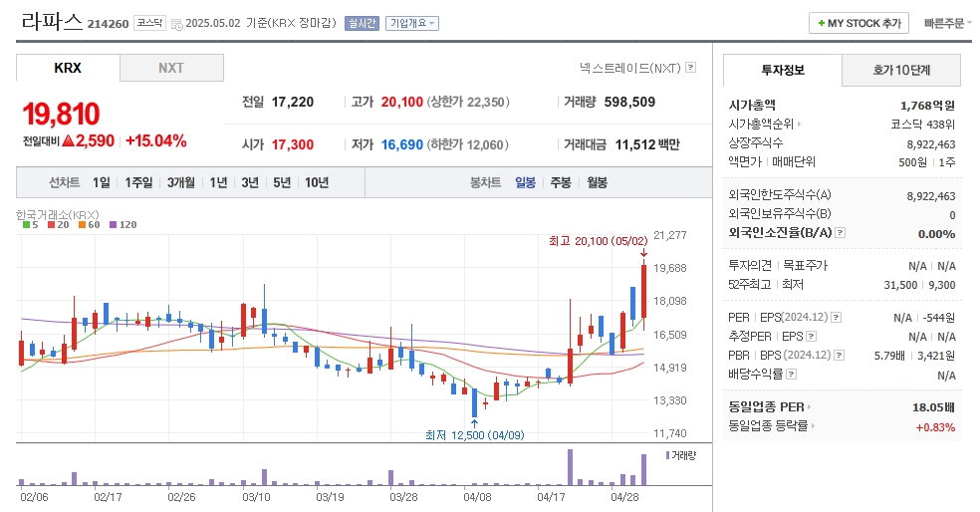The width and height of the screenshot is (980, 512).
Task: Click the MY STOCK 추가 button
Action: click(x=858, y=23)
